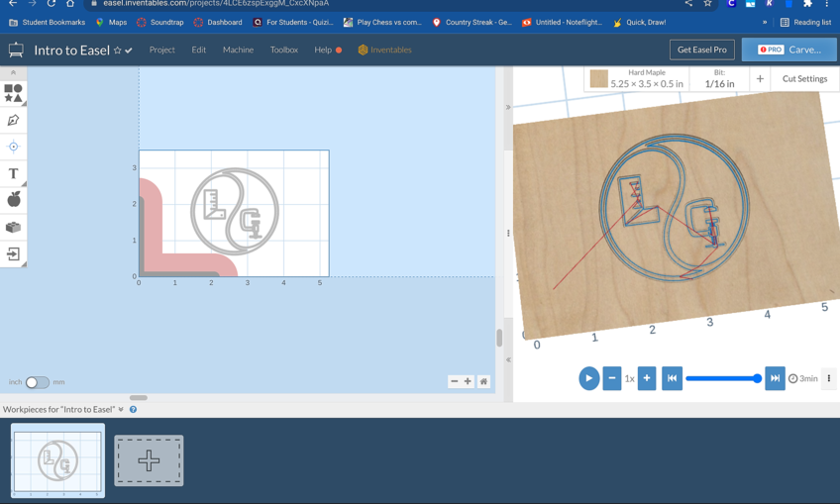This screenshot has width=840, height=504.
Task: Zoom in the design canvas
Action: (468, 381)
